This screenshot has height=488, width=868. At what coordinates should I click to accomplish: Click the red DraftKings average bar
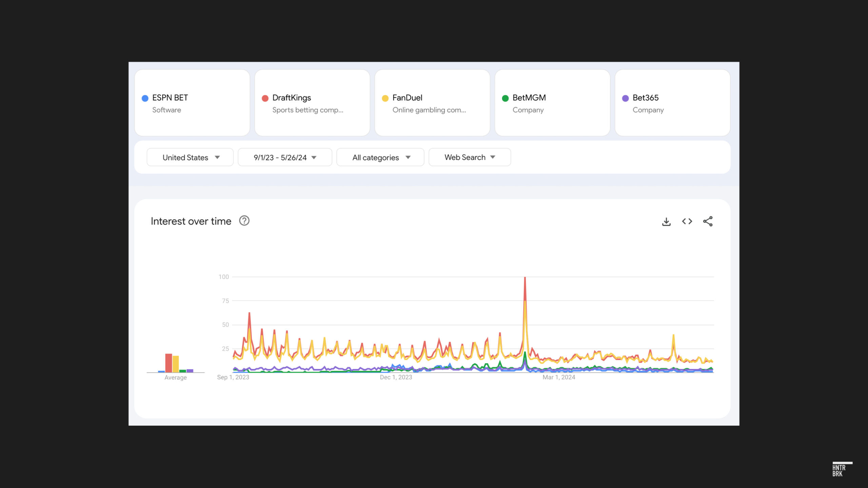(x=169, y=363)
